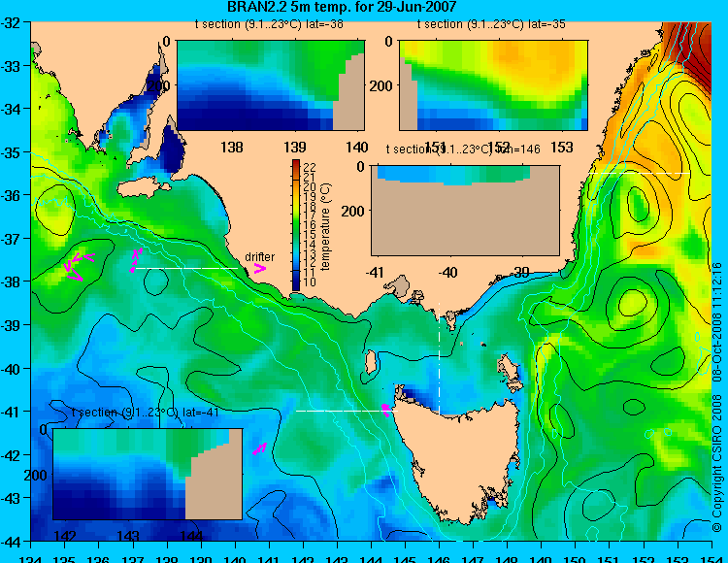Click the white dashed section line at lat -38
The image size is (728, 563).
click(x=186, y=268)
